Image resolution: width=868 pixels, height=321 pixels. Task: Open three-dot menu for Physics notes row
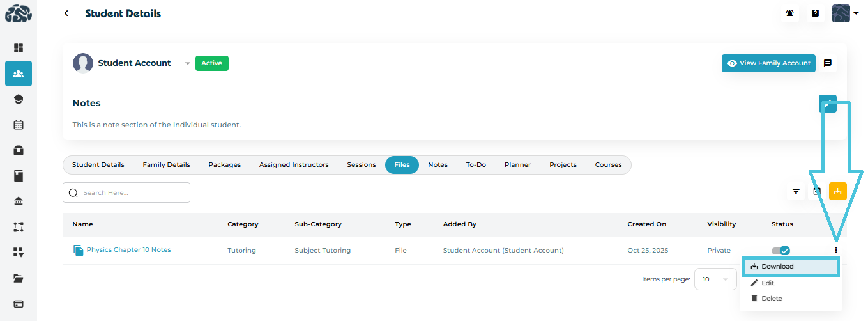835,250
